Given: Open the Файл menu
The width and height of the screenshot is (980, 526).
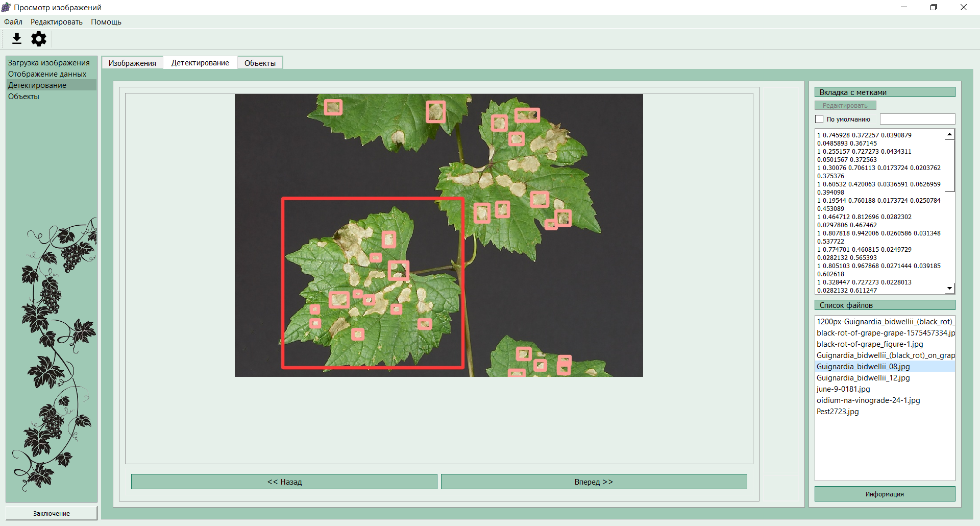Looking at the screenshot, I should coord(13,22).
